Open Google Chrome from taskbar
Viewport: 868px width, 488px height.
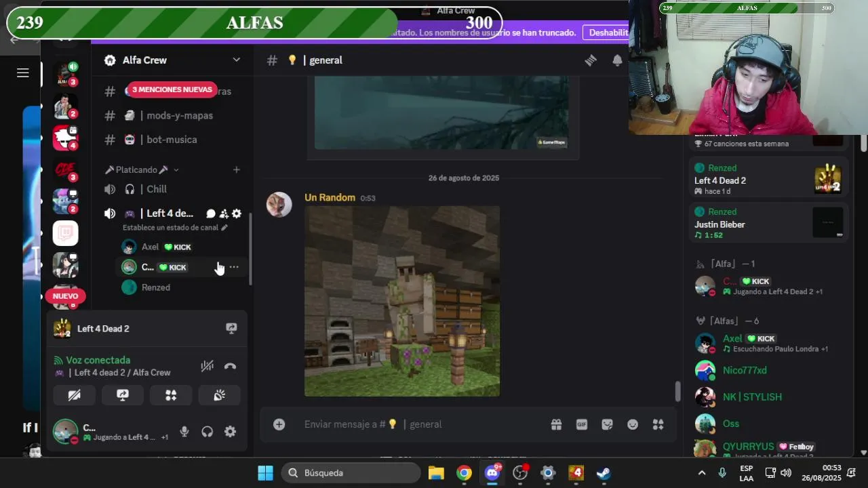coord(464,472)
